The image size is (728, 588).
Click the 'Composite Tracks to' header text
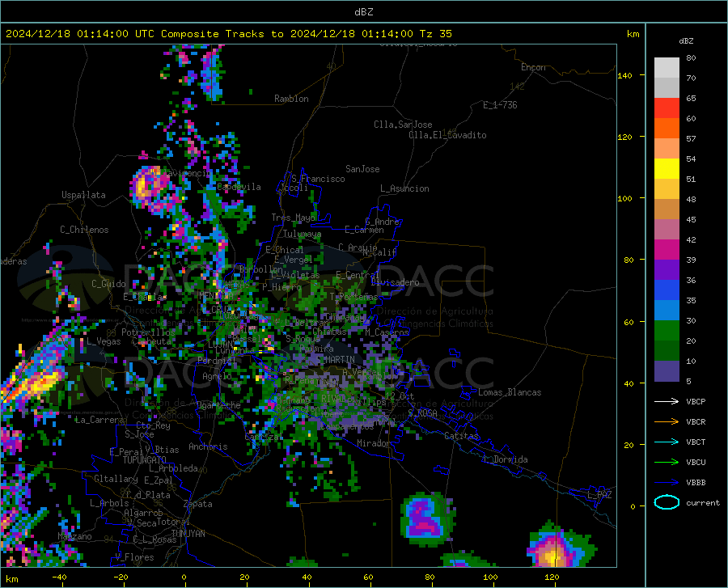click(x=222, y=34)
